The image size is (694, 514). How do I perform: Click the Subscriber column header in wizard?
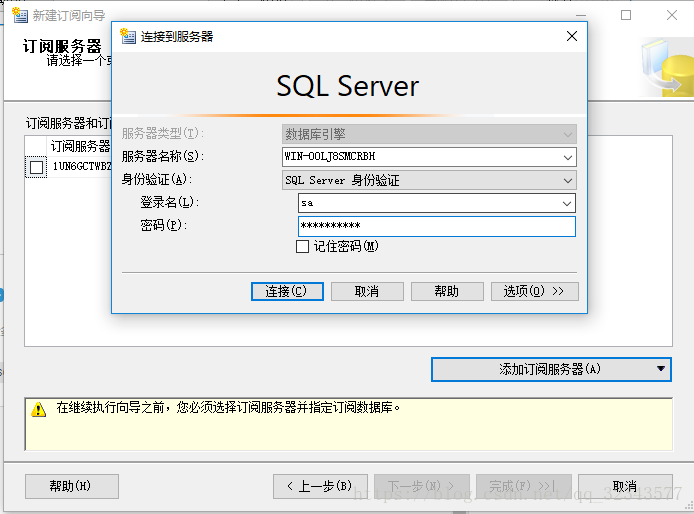[x=80, y=146]
